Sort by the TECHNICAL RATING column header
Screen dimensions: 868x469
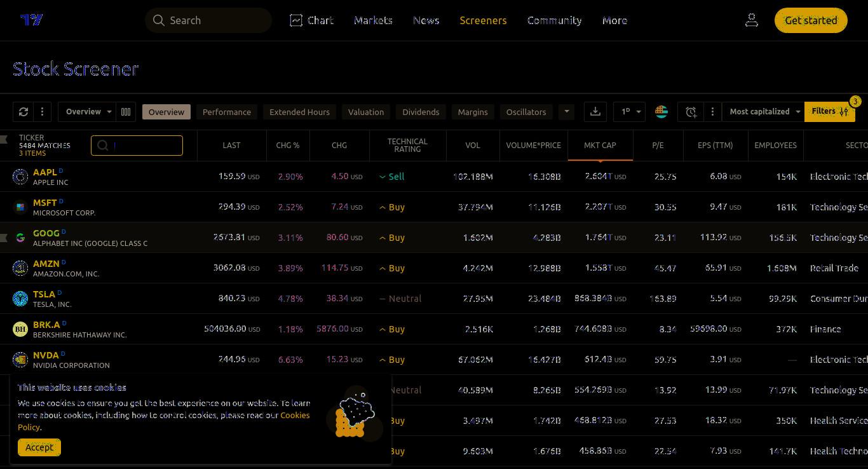407,146
